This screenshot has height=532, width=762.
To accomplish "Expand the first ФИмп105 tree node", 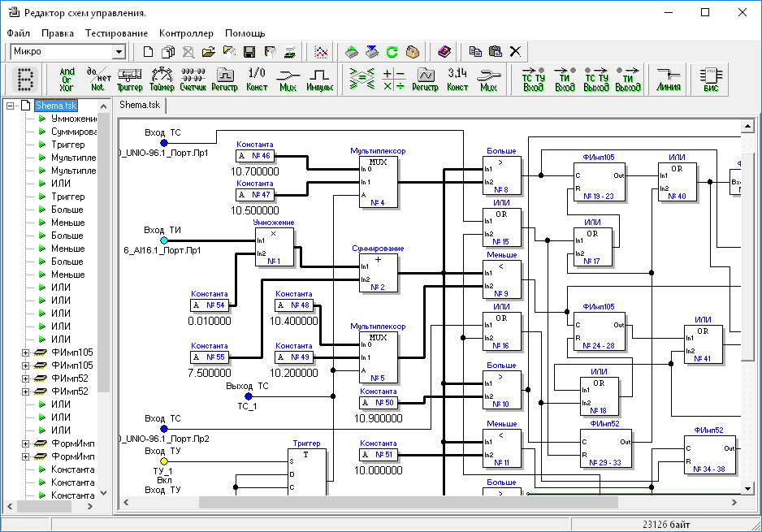I will 25,353.
